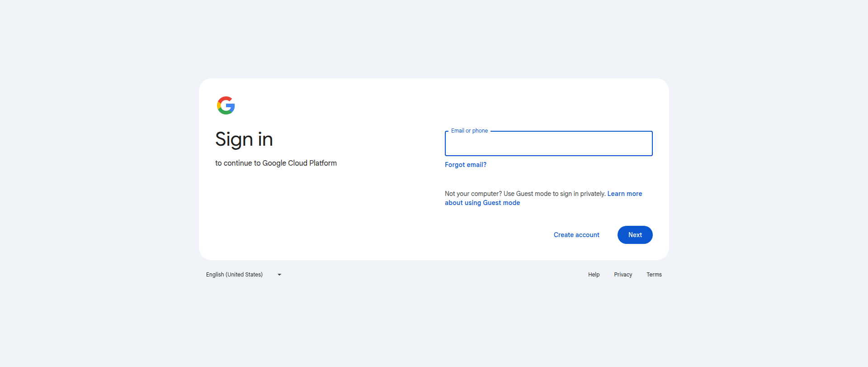Open the Learn more link

click(624, 194)
